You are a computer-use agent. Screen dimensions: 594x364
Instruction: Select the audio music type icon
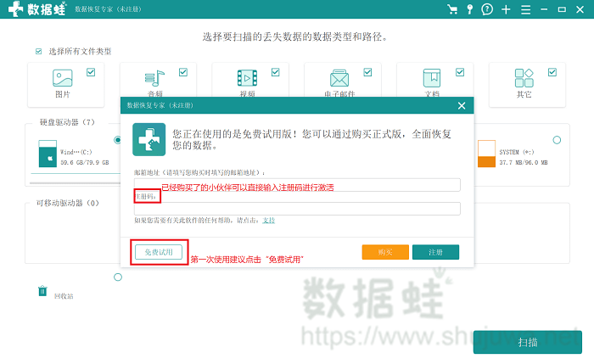point(154,78)
